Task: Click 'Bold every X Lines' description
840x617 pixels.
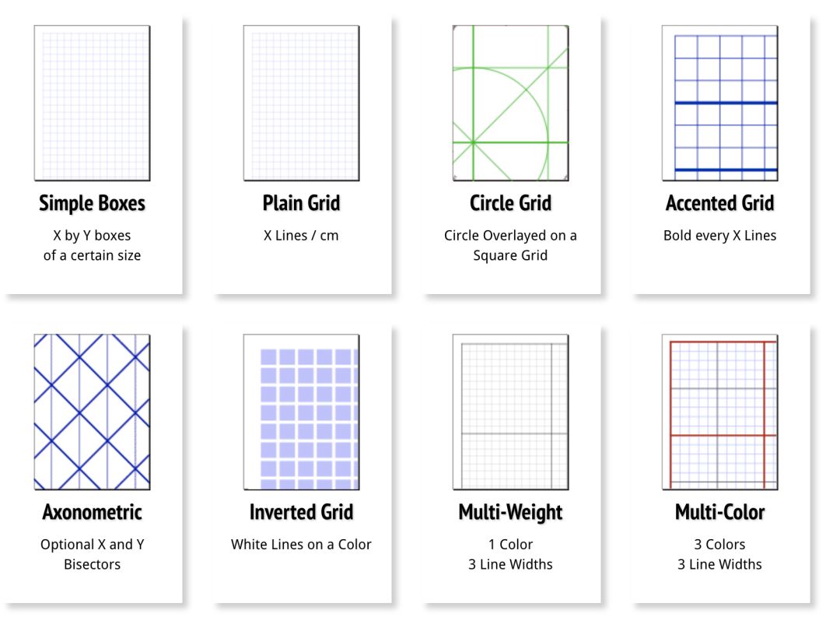Action: [x=720, y=235]
